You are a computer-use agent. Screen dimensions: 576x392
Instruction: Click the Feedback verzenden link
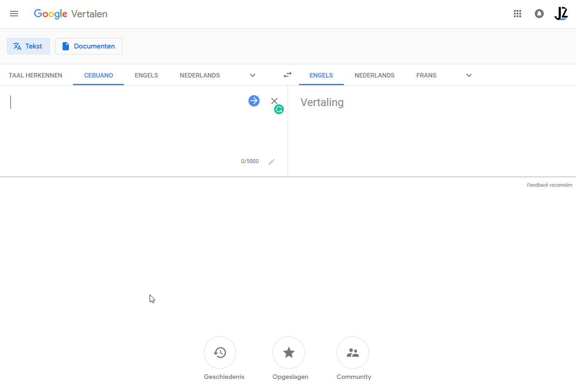[x=549, y=185]
